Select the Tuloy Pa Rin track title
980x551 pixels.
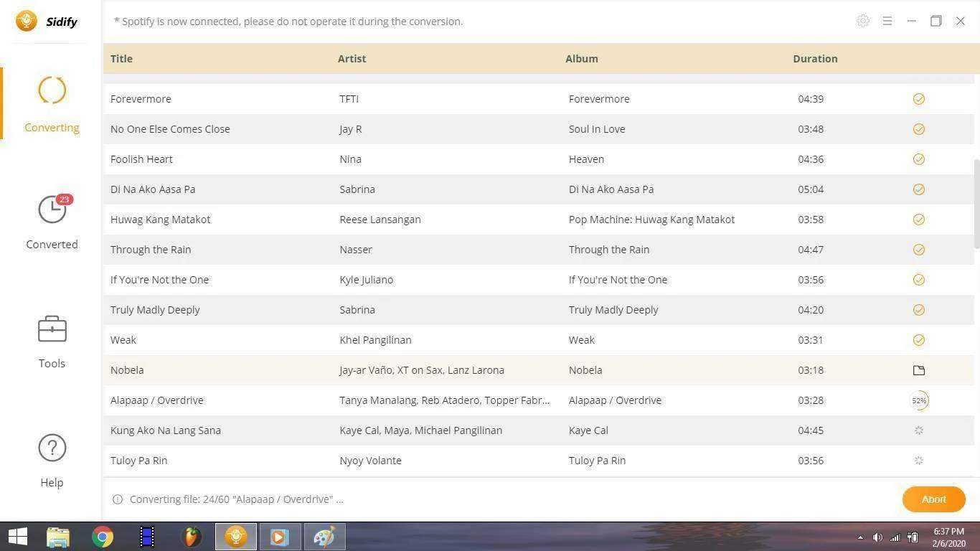[x=138, y=461]
